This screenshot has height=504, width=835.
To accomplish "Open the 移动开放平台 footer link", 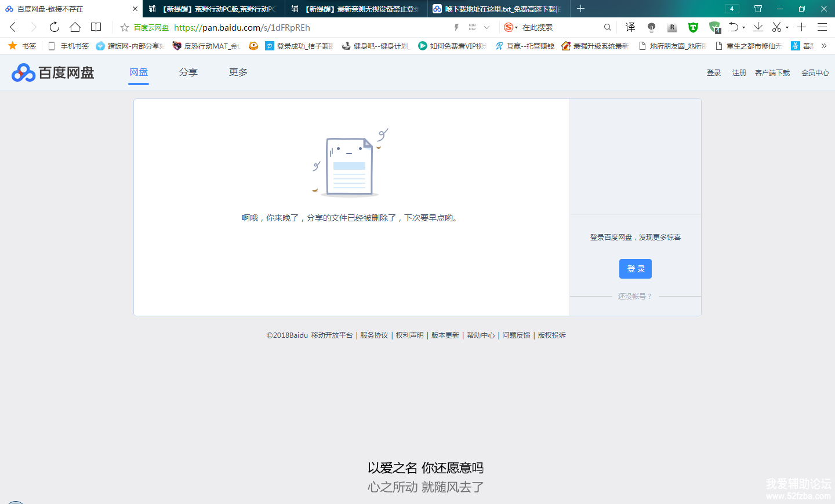I will [x=332, y=335].
